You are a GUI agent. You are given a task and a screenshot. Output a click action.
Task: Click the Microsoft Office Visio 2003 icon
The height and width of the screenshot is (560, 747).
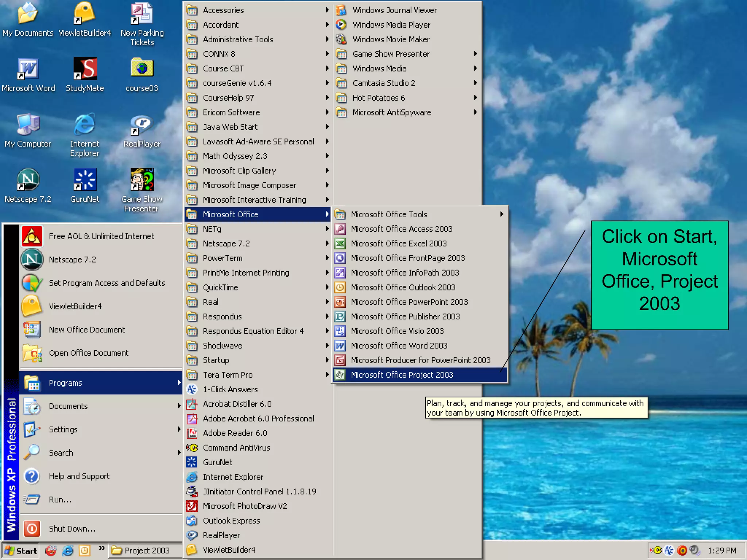[340, 331]
